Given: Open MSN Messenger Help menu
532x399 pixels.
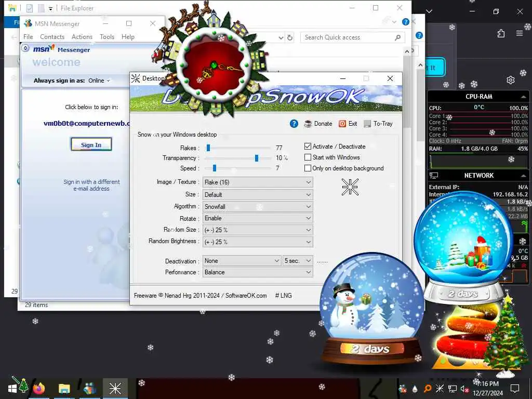Looking at the screenshot, I should tap(128, 37).
